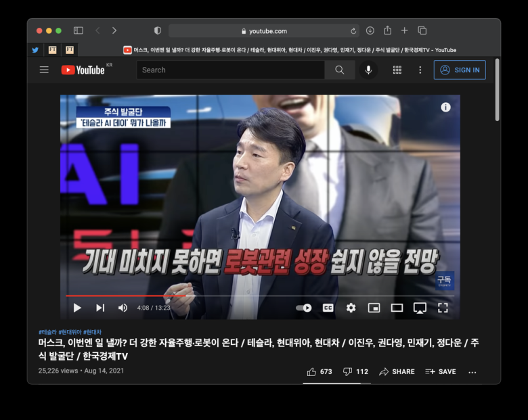528x420 pixels.
Task: Show Safari downloads
Action: (x=370, y=30)
